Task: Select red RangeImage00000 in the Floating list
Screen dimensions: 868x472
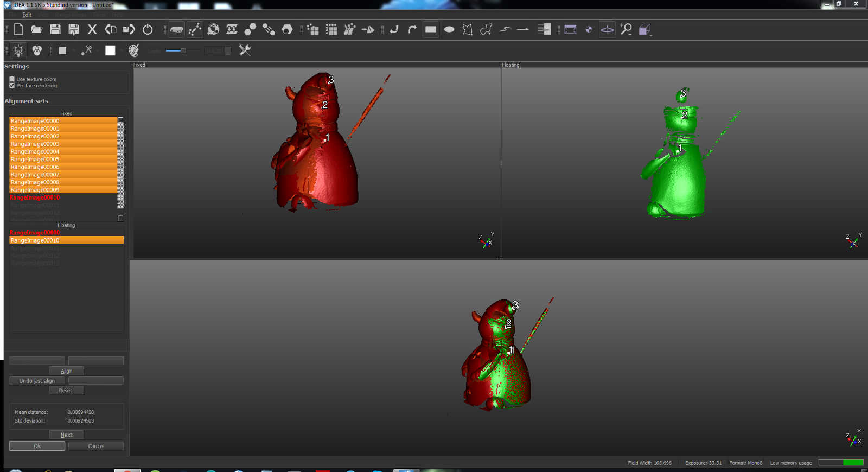Action: pyautogui.click(x=67, y=232)
